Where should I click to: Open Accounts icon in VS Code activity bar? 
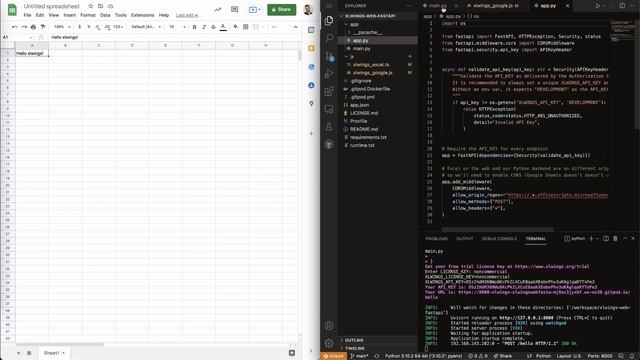329,326
